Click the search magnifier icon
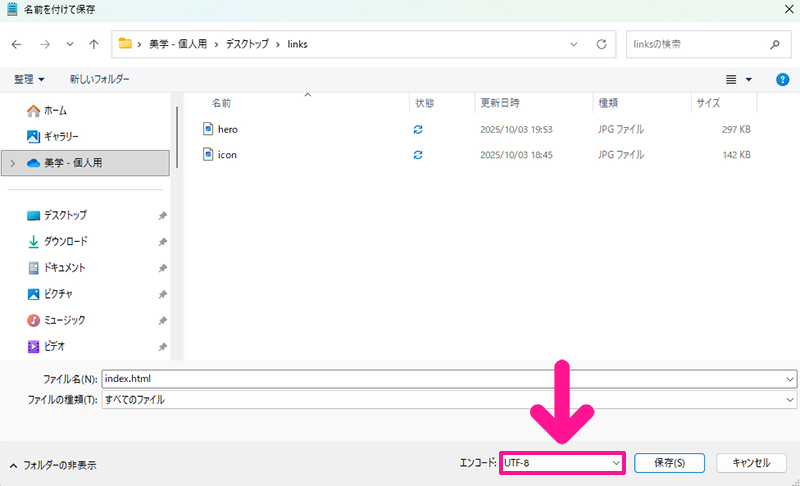 point(774,44)
